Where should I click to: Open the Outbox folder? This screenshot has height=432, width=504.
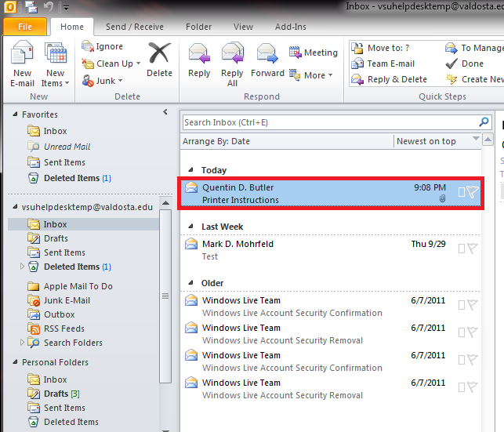[51, 314]
